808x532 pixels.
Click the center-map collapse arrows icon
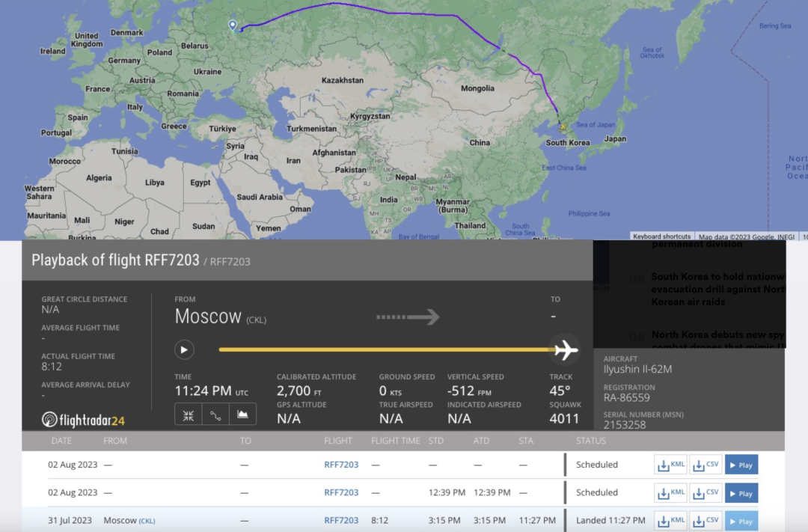pyautogui.click(x=189, y=415)
